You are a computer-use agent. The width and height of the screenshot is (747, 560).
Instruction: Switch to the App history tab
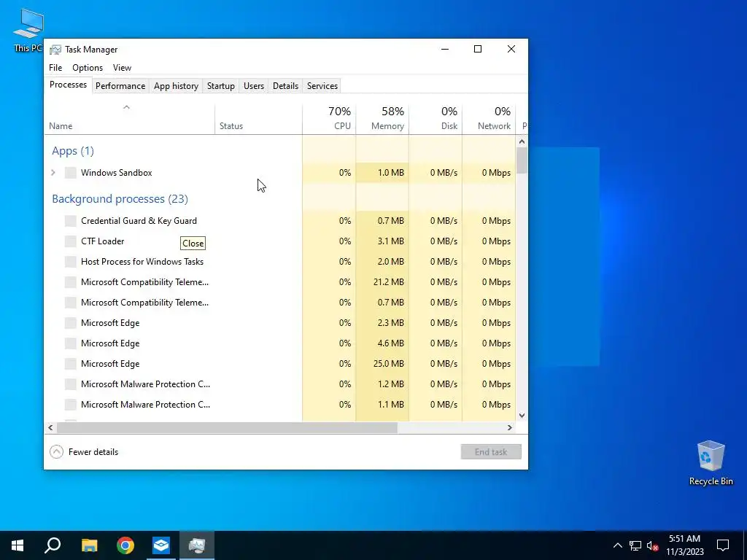pos(176,86)
